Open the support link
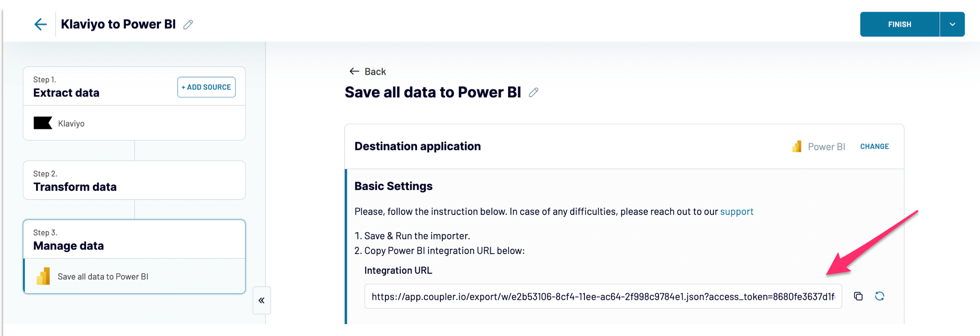Image resolution: width=980 pixels, height=336 pixels. (x=737, y=211)
